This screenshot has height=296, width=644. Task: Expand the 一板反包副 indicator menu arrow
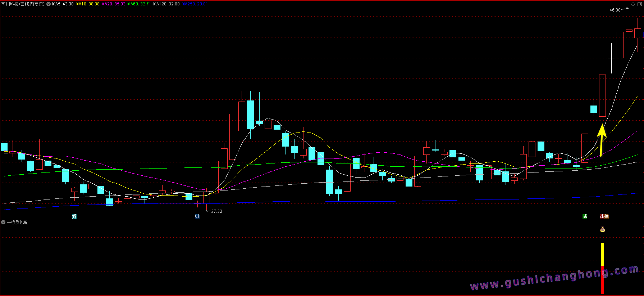click(x=3, y=222)
